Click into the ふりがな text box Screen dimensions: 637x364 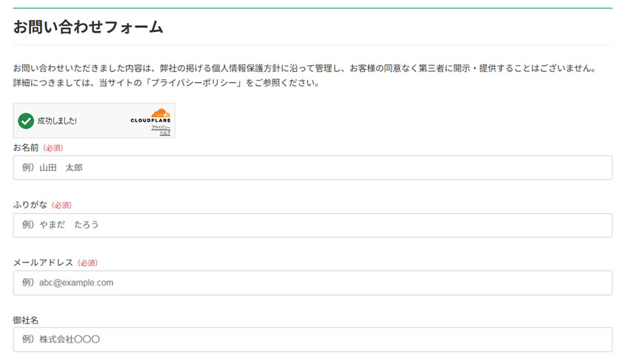tap(313, 225)
